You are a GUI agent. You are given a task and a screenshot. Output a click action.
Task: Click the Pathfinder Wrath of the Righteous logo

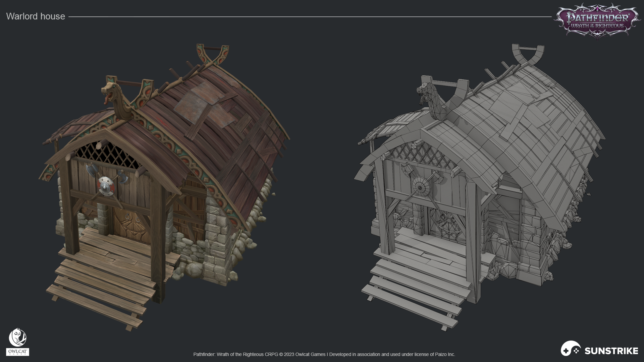[x=597, y=20]
